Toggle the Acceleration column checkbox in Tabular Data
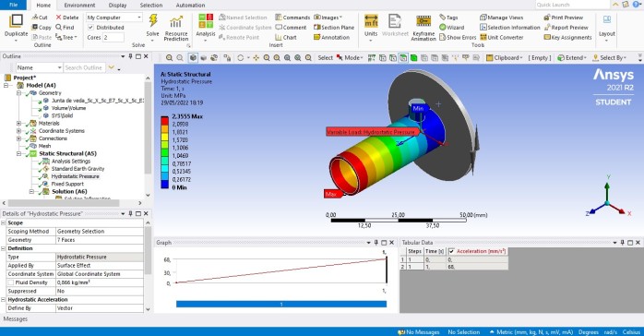The height and width of the screenshot is (336, 644). point(451,251)
